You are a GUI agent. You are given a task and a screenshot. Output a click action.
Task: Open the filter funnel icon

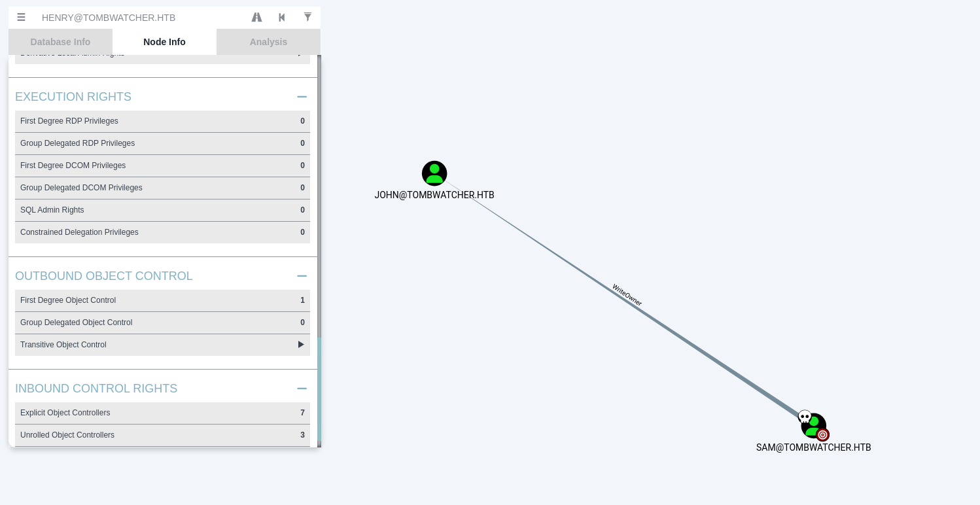click(307, 18)
